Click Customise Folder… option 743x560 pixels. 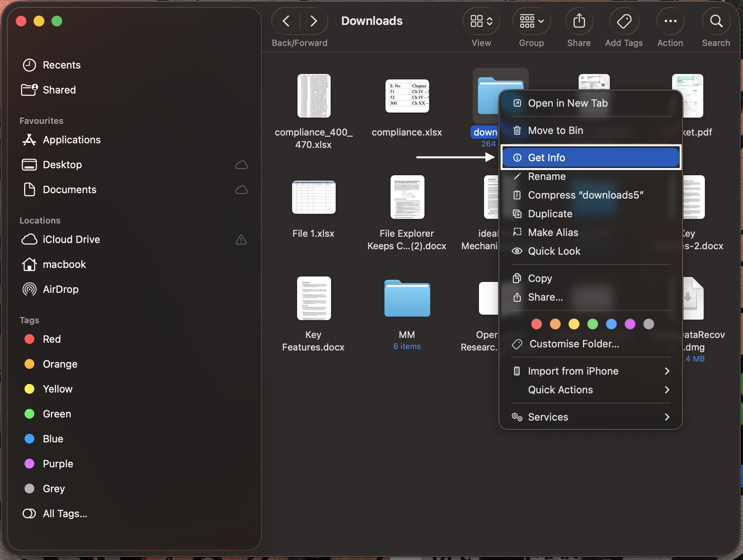coord(574,344)
